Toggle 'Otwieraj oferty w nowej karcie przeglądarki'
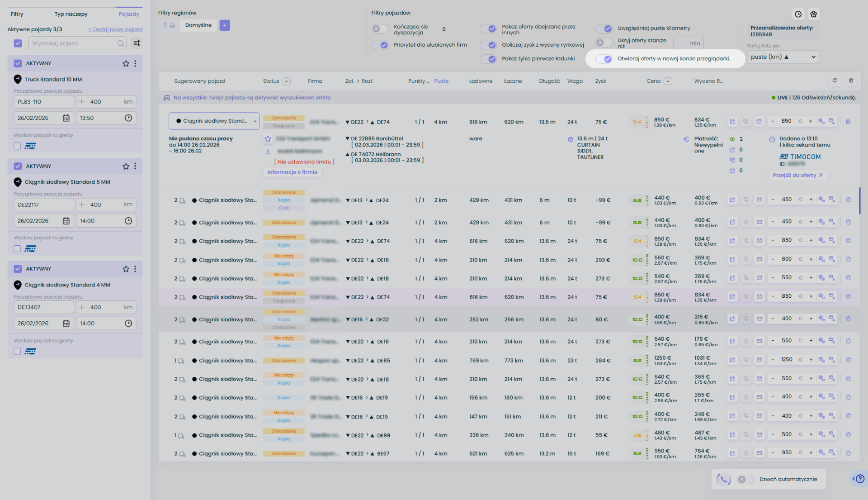The height and width of the screenshot is (500, 868). [x=604, y=59]
